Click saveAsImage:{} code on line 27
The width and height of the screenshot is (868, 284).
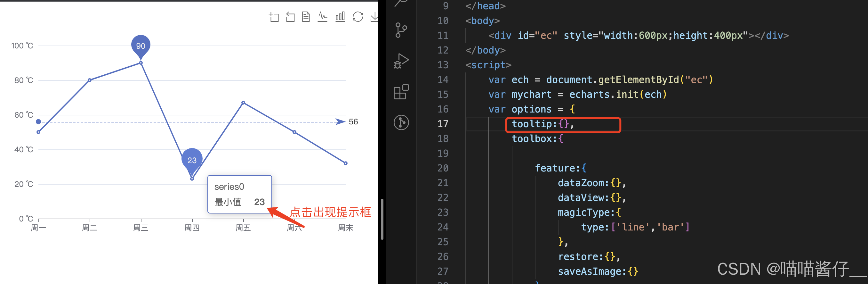(x=598, y=271)
